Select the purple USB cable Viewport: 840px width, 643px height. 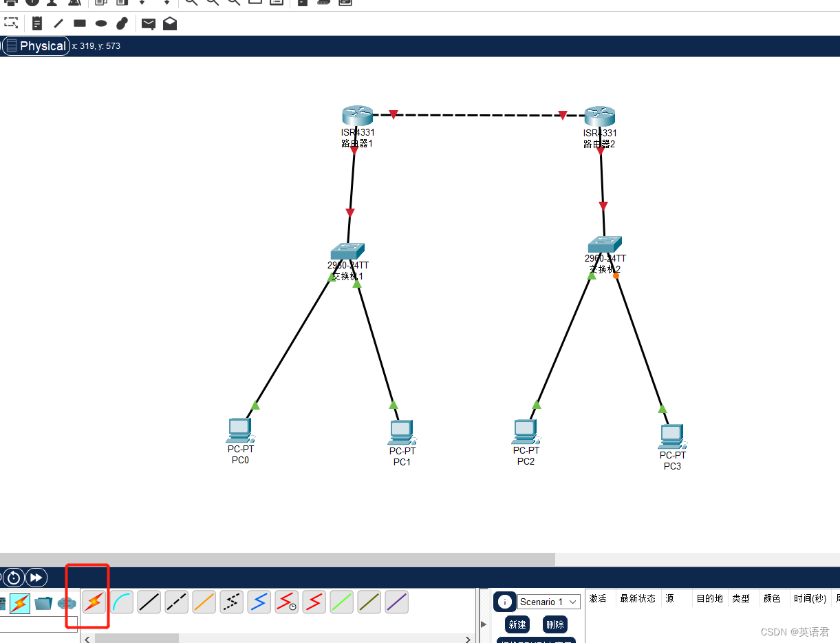pyautogui.click(x=397, y=602)
